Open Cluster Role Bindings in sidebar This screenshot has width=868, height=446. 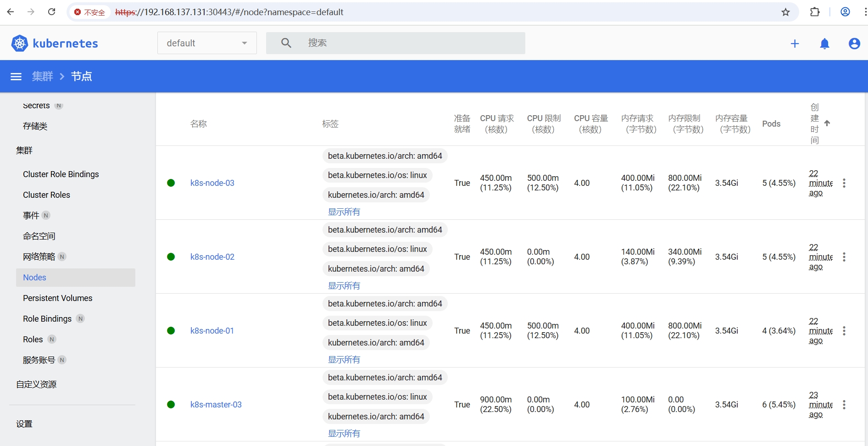point(61,174)
